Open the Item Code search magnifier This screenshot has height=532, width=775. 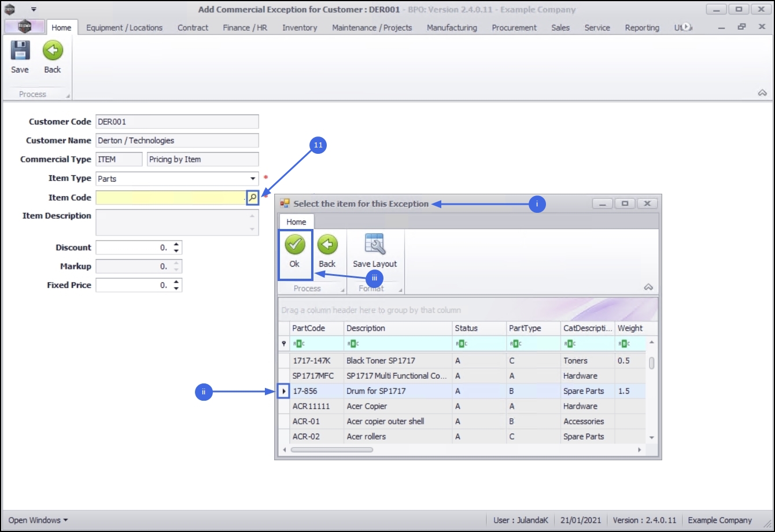[x=252, y=197]
